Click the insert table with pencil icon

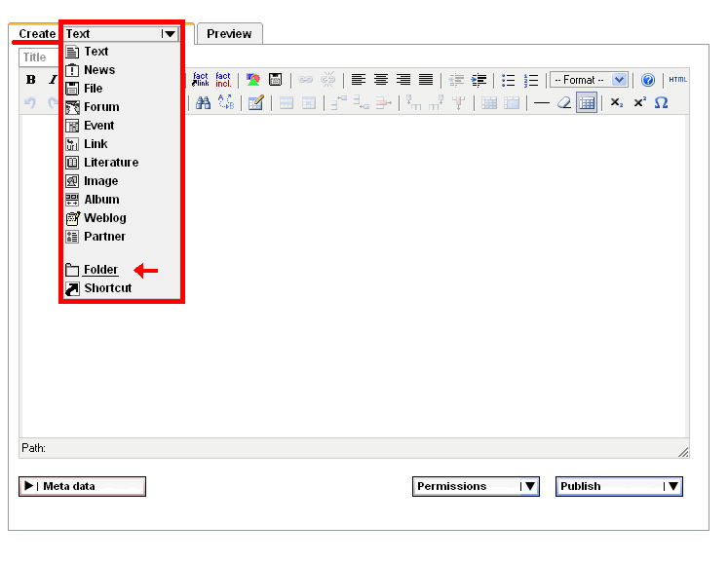coord(255,102)
